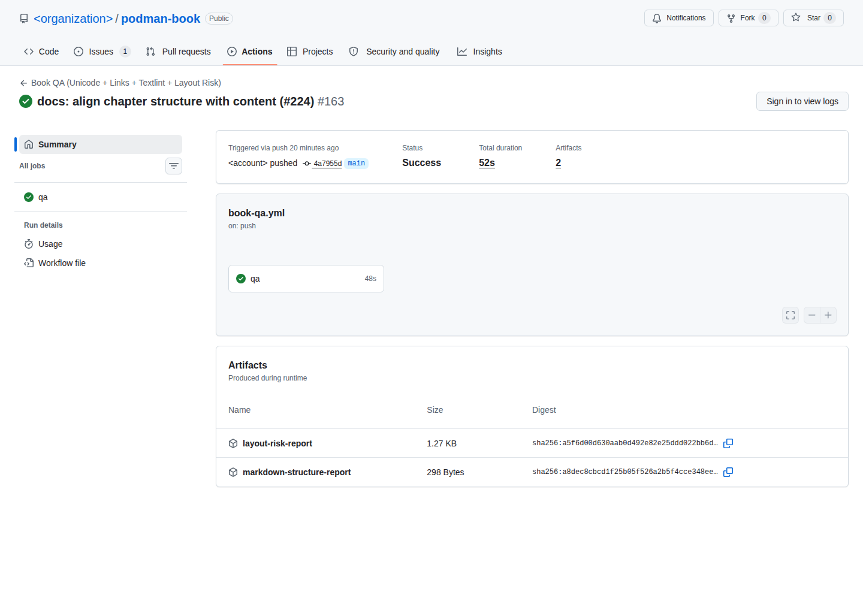
Task: Open Security and quality tab
Action: [394, 52]
